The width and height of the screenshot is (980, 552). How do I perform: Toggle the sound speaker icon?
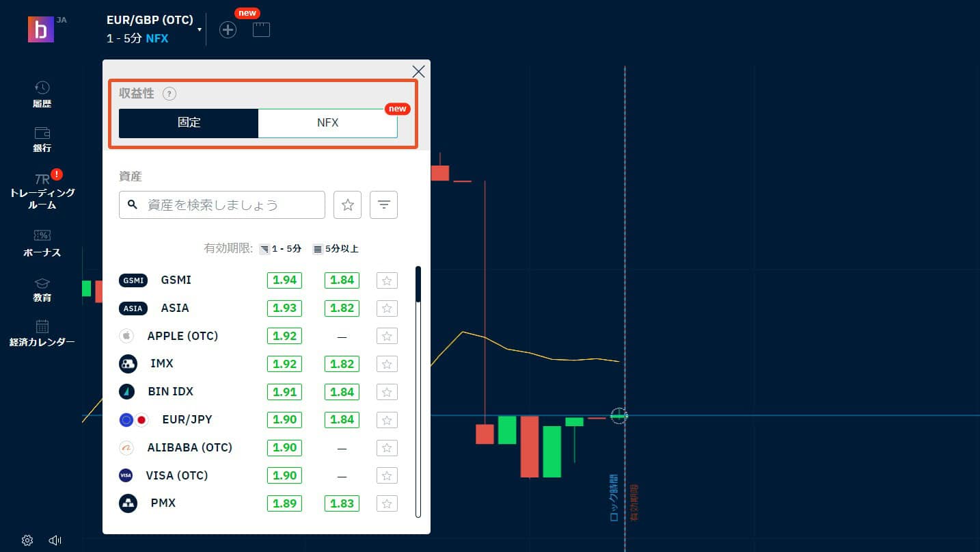point(55,540)
